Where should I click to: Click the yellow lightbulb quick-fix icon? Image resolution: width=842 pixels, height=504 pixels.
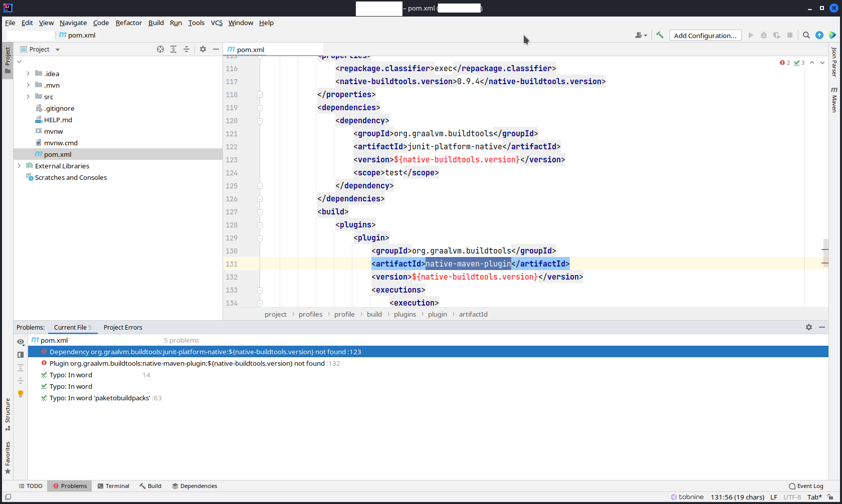(x=21, y=394)
